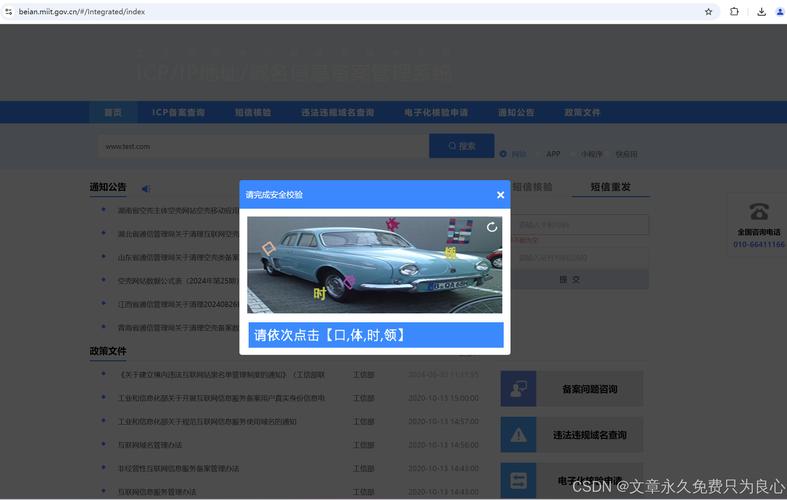Open policy 非经营性互联网信息服务备案管理办法

tap(178, 468)
